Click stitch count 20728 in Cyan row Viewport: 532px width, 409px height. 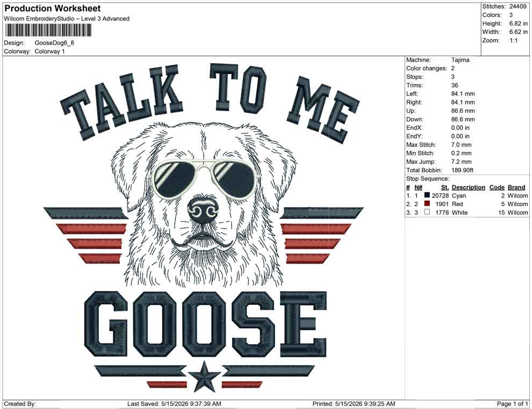coord(440,195)
